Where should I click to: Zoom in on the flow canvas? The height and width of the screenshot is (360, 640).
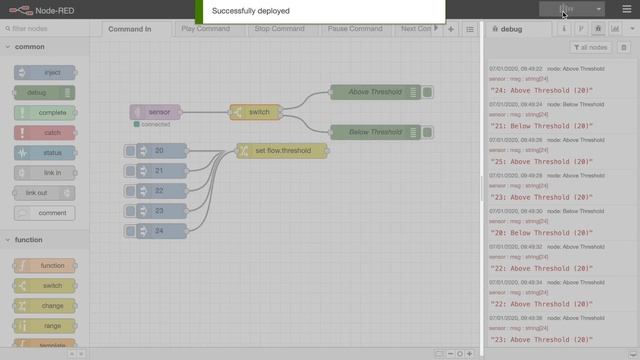click(469, 354)
